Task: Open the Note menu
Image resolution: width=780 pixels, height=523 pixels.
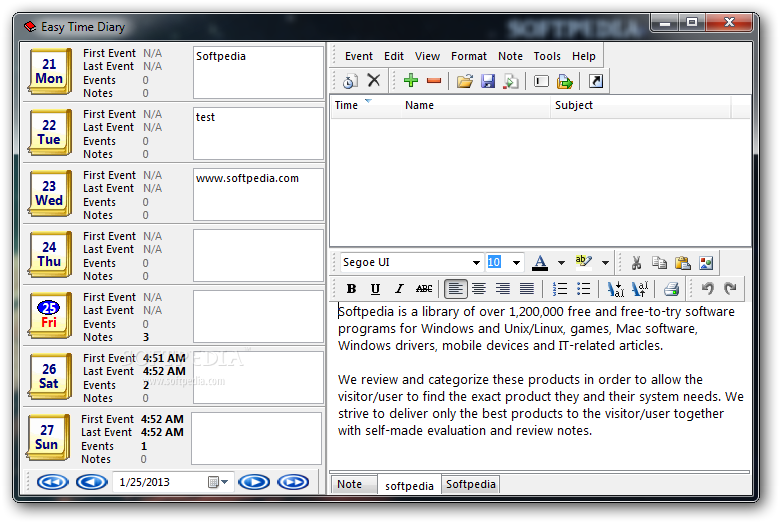Action: (510, 56)
